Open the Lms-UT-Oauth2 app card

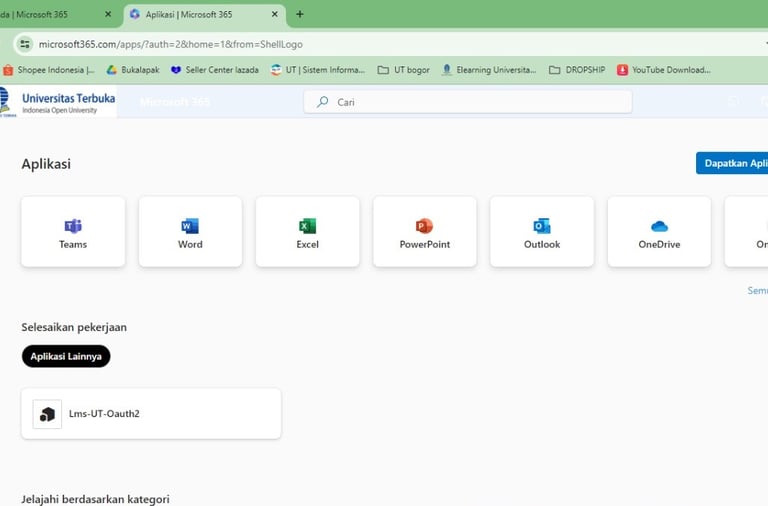coord(151,413)
